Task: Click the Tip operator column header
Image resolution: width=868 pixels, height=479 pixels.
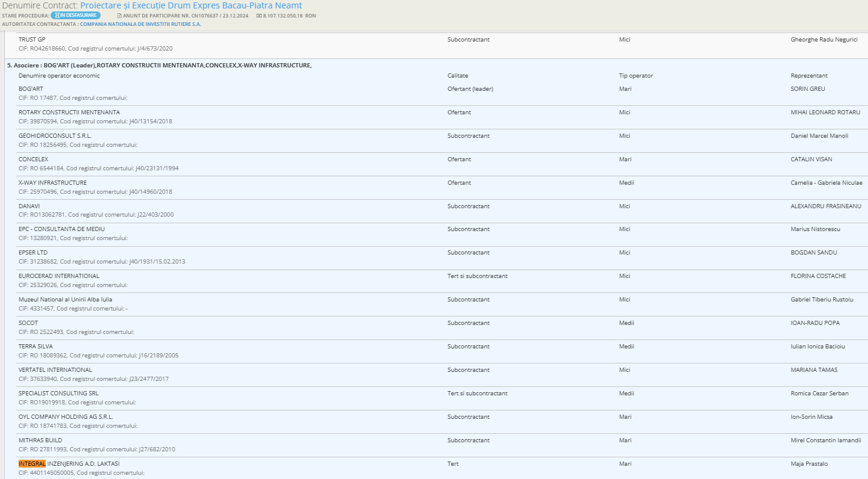Action: coord(635,76)
